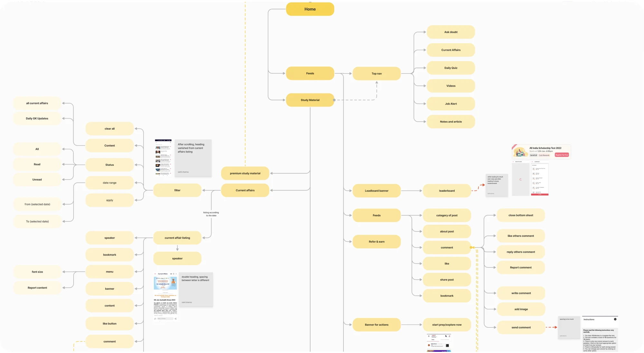This screenshot has height=353, width=644.
Task: Select the Leadboard banner node
Action: (x=376, y=191)
